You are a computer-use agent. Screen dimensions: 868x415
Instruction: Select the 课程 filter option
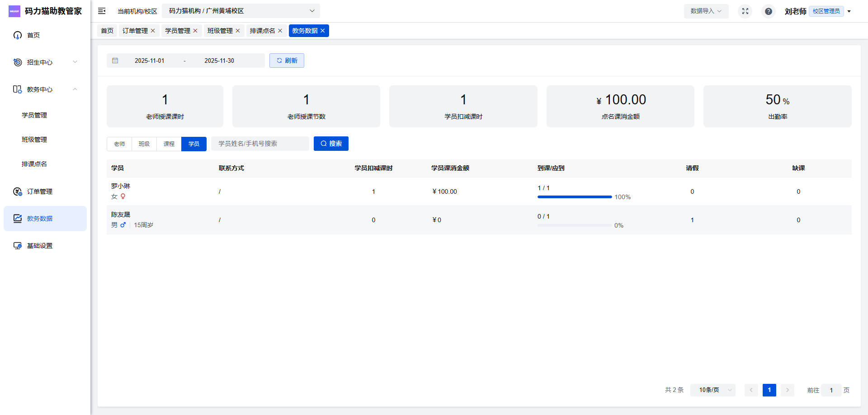coord(169,144)
